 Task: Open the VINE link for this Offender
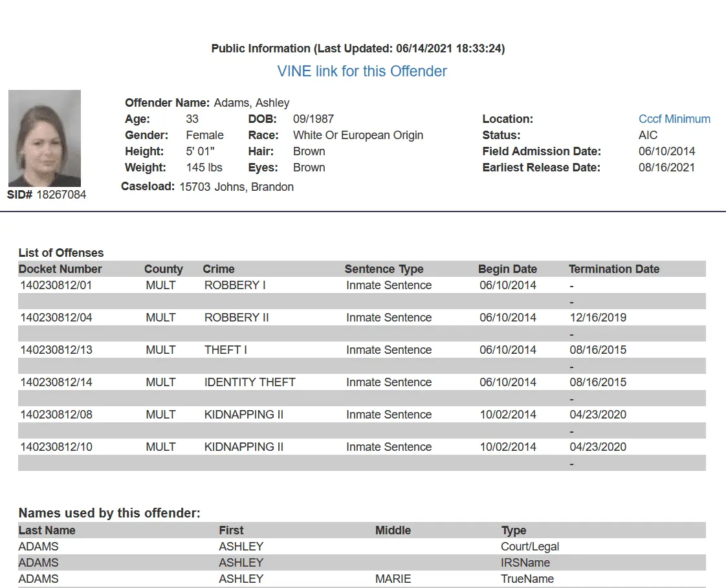[362, 71]
